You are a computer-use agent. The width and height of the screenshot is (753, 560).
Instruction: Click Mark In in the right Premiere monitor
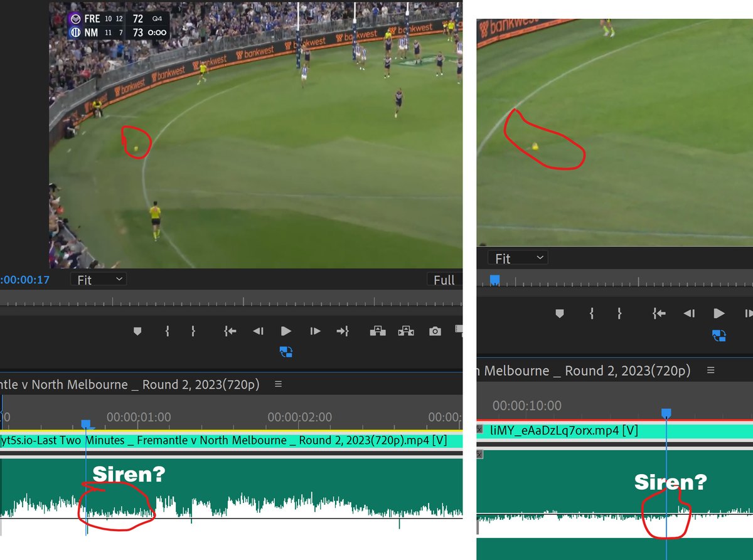pos(591,313)
